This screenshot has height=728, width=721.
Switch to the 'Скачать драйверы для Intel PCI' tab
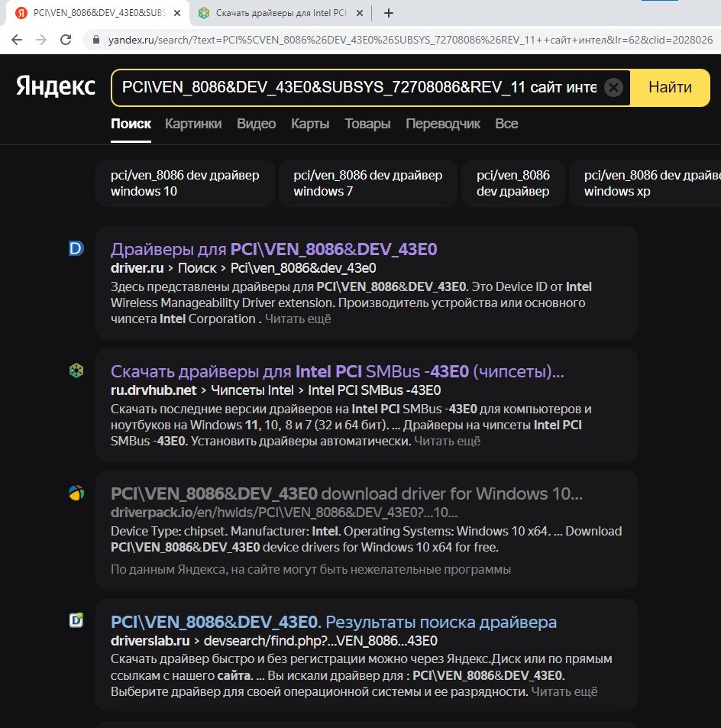(281, 13)
